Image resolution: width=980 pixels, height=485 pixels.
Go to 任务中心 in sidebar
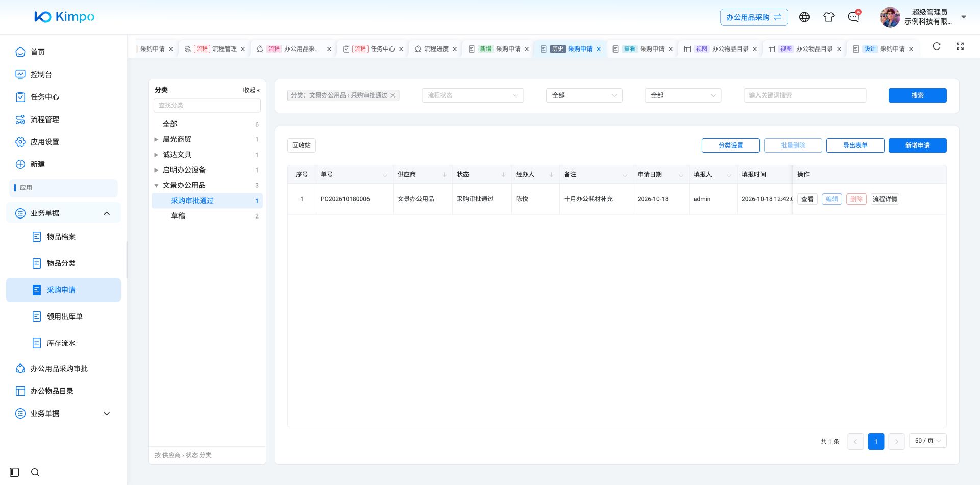pos(45,97)
